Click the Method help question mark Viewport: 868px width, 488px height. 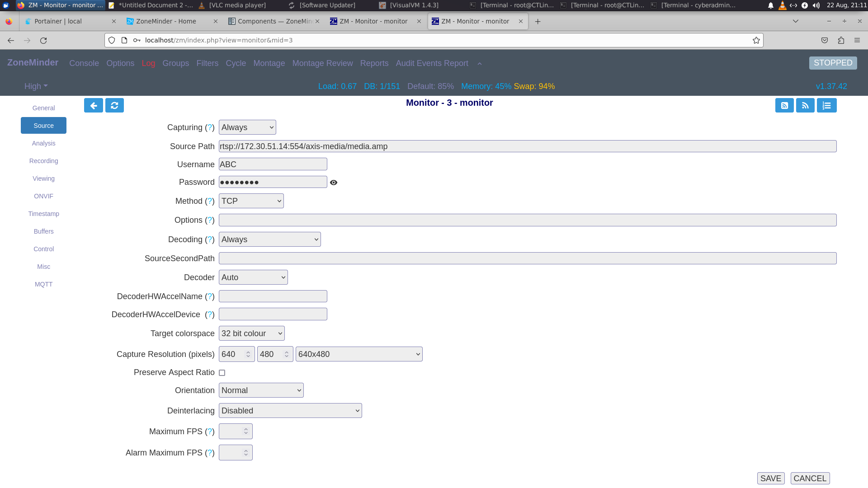tap(210, 201)
